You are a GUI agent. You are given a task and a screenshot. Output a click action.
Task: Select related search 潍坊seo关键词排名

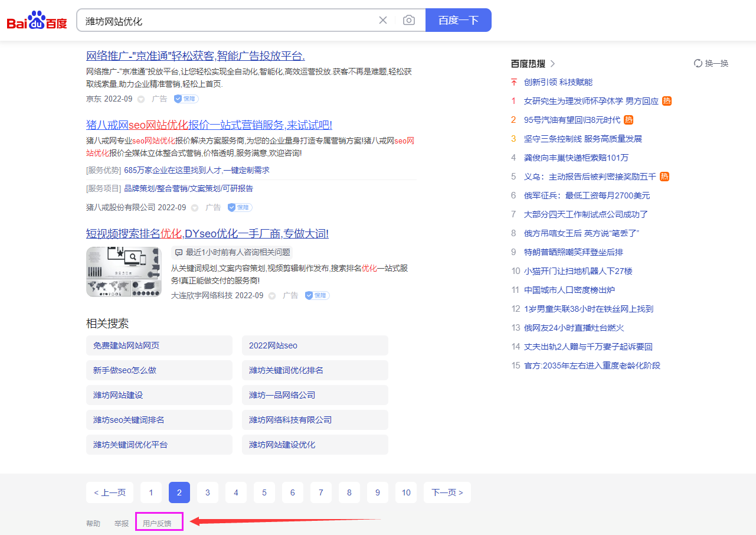click(x=159, y=420)
